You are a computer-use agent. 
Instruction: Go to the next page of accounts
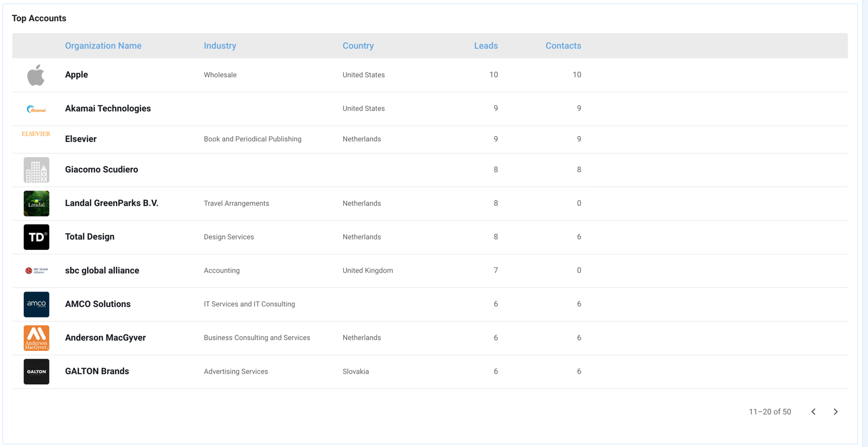pos(835,411)
